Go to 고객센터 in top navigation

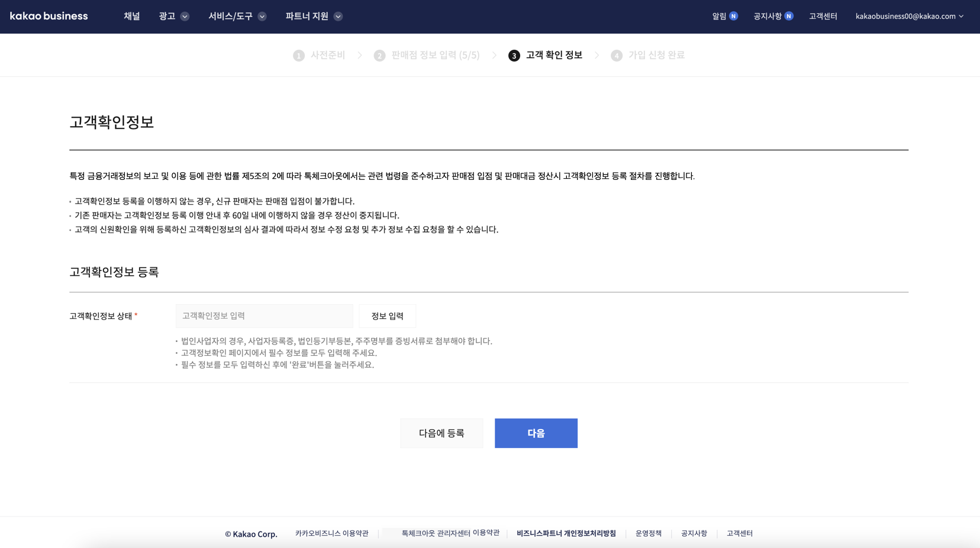[823, 17]
